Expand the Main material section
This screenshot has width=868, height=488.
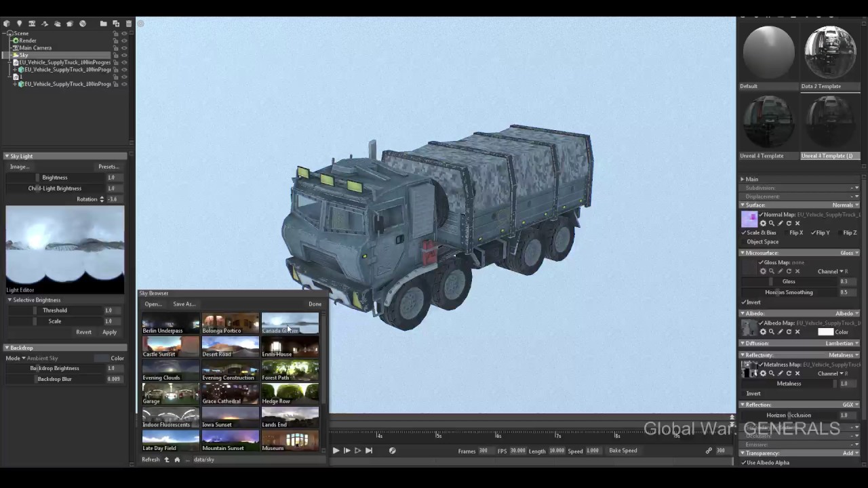click(x=743, y=180)
